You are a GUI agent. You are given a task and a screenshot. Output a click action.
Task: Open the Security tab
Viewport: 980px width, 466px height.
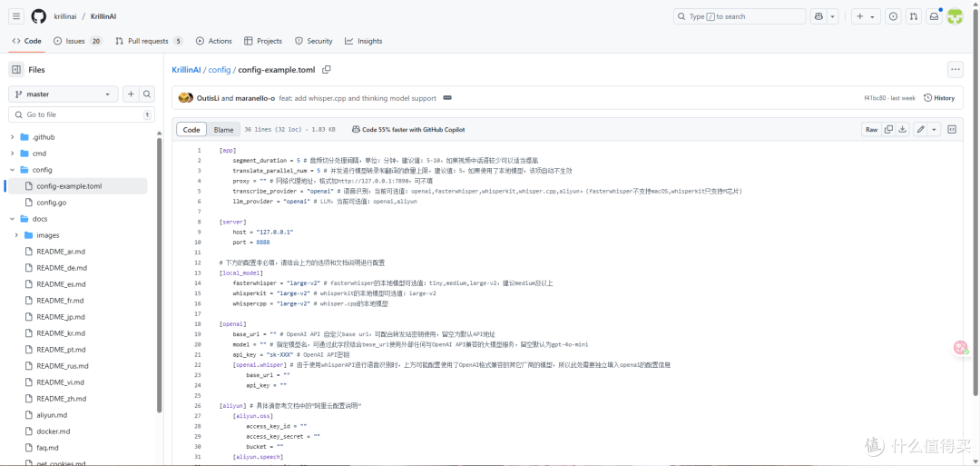click(314, 41)
